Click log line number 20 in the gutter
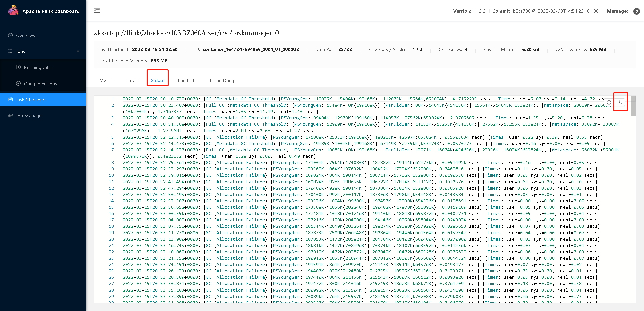Viewport: 644px width, 311px height. click(x=111, y=239)
